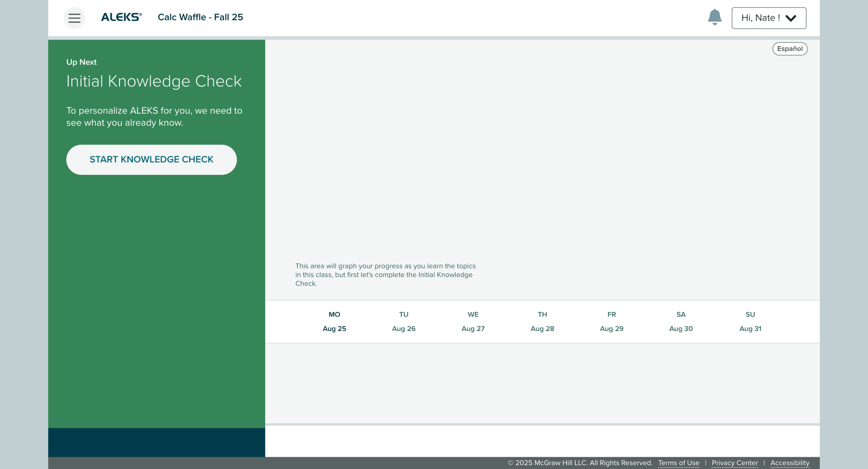Choose Thursday Aug 28 day

542,321
